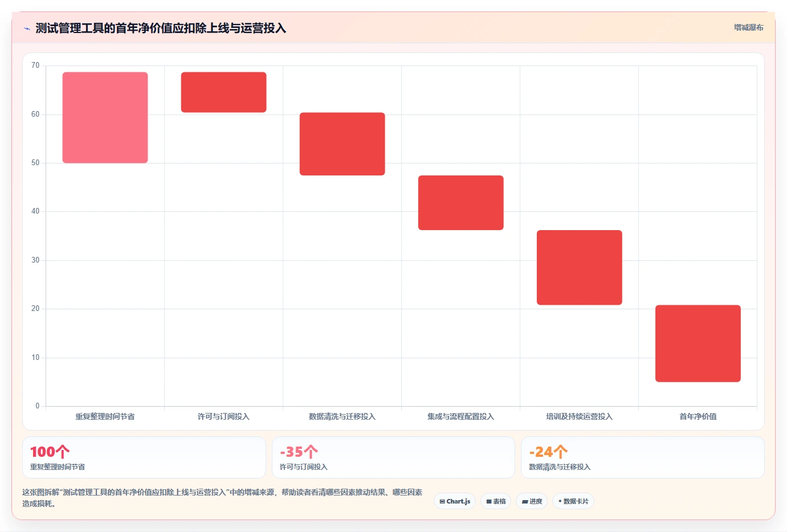Screen dimensions: 787x532
Task: Click the red 数据清洗与迁移投入 bar
Action: pyautogui.click(x=342, y=144)
